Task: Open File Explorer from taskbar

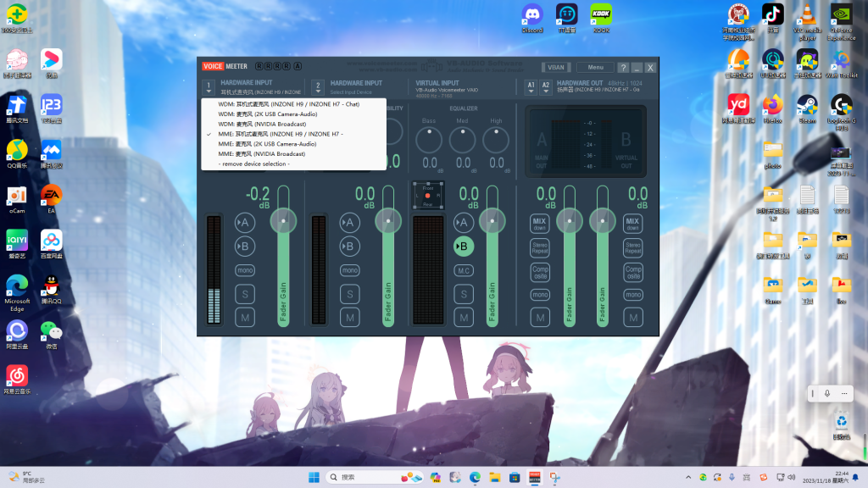Action: pos(494,477)
